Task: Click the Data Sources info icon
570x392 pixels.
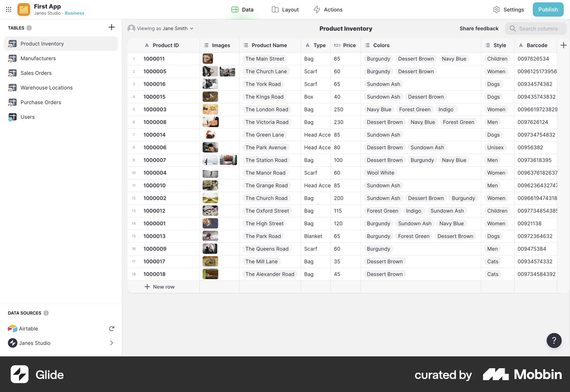Action: pyautogui.click(x=46, y=313)
